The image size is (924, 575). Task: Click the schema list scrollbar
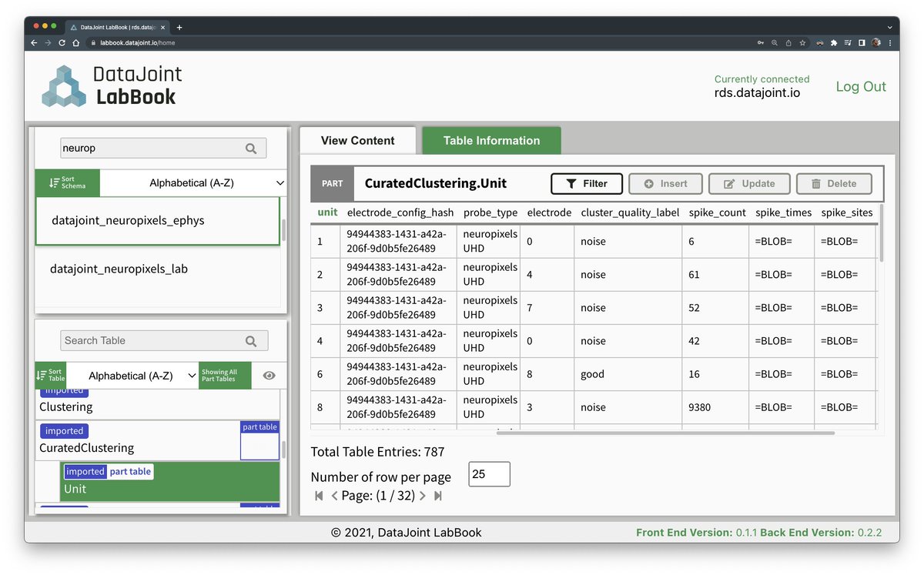(284, 230)
